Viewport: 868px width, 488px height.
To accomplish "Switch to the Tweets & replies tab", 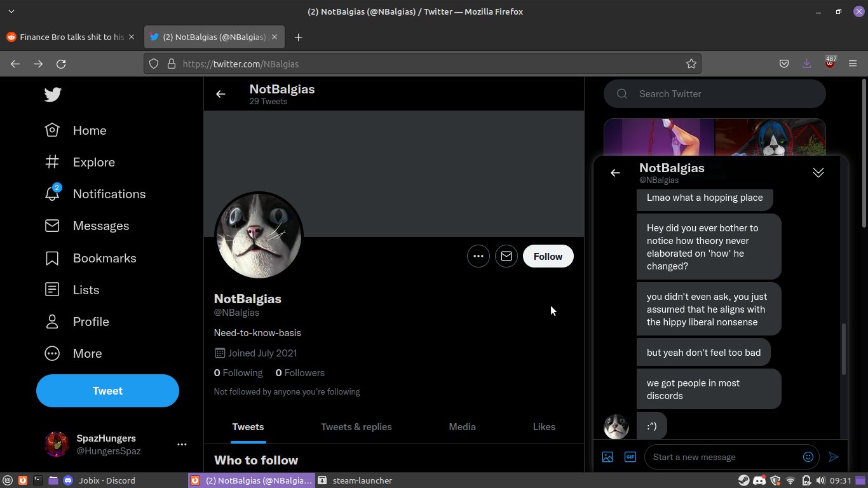I will tap(356, 427).
